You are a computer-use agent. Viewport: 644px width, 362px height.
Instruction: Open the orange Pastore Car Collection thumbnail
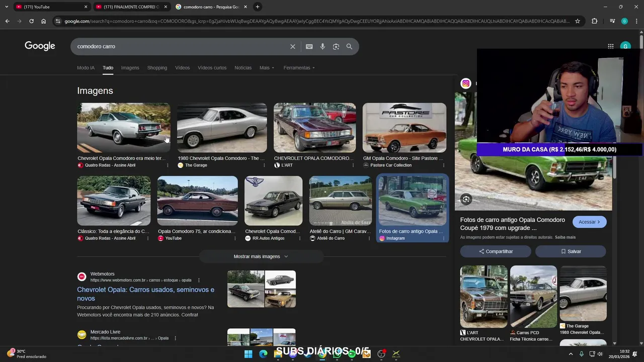405,128
